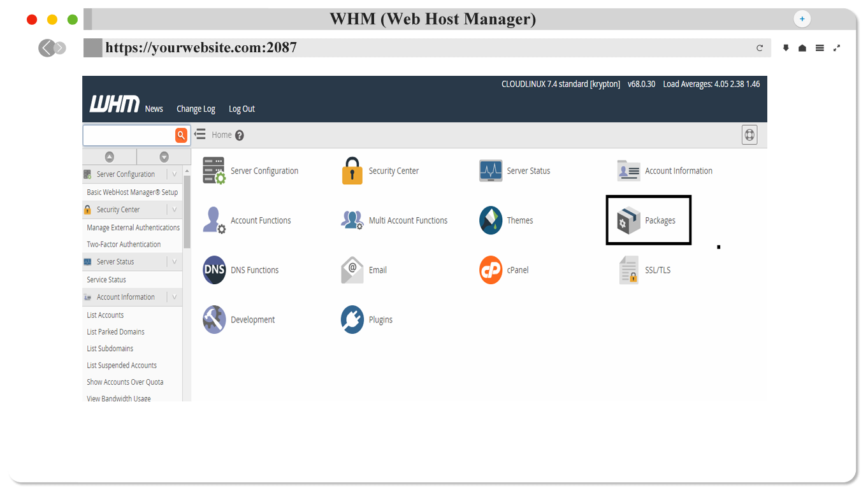This screenshot has height=490, width=868.
Task: Open the cPanel orange icon
Action: tap(491, 270)
